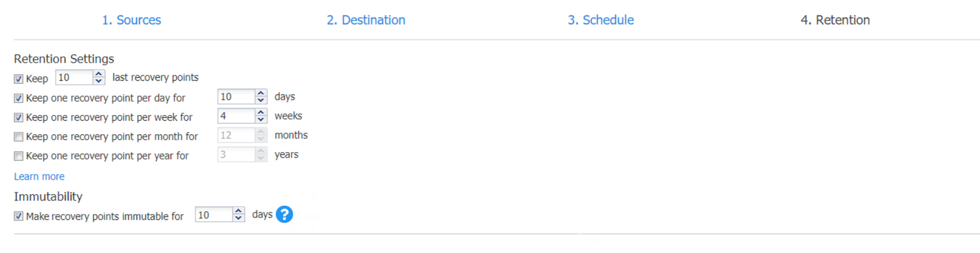Increase weekly retention weeks with up arrow
This screenshot has width=980, height=253.
(261, 112)
